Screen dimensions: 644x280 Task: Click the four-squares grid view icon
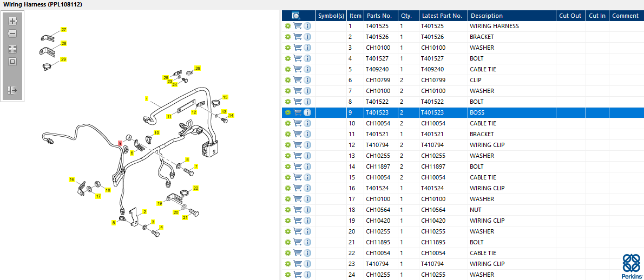click(x=12, y=49)
